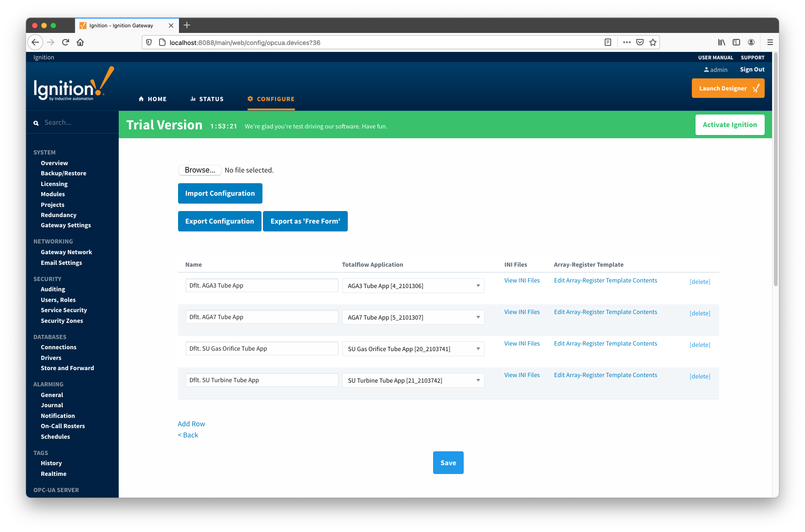Open reader view icon in address bar
805x532 pixels.
pos(608,42)
